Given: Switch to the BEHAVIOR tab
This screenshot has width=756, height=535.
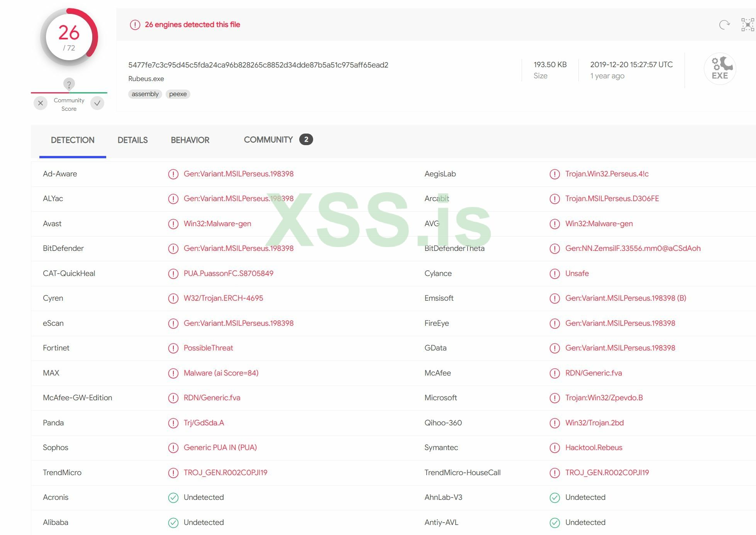Looking at the screenshot, I should pyautogui.click(x=190, y=140).
